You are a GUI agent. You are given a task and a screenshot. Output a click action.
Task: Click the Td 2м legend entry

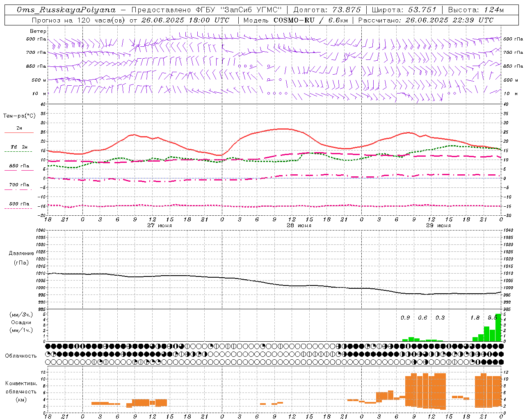point(19,147)
